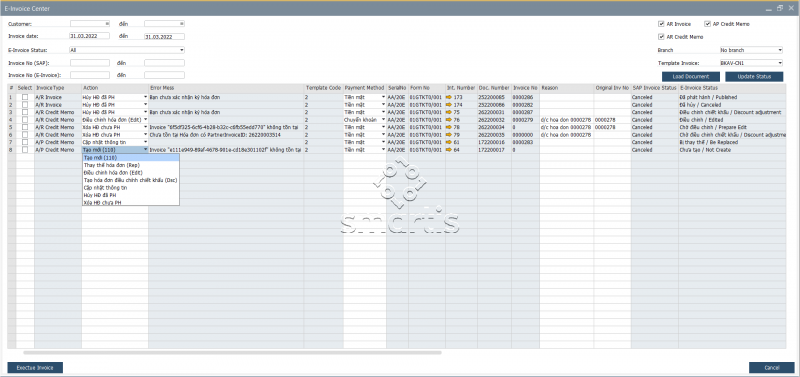Viewport: 800px width, 377px height.
Task: Choose 'Tạo hóa đơn điều chỉnh chiết khấu (Dsc)'
Action: pyautogui.click(x=131, y=180)
